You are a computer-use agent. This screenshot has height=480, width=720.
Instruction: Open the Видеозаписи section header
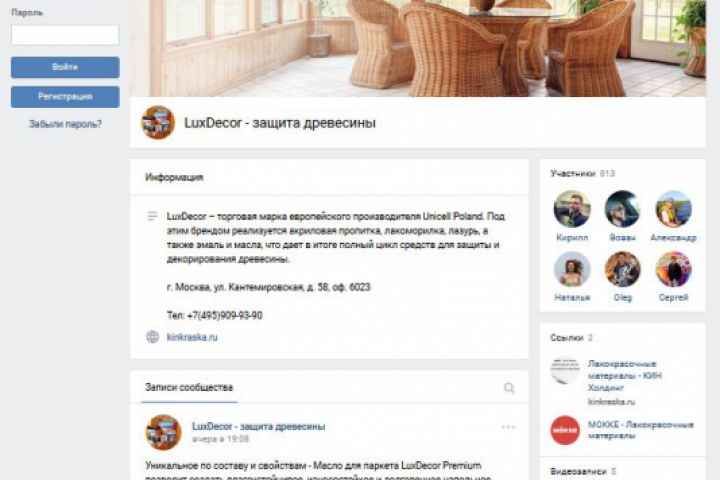pos(583,471)
